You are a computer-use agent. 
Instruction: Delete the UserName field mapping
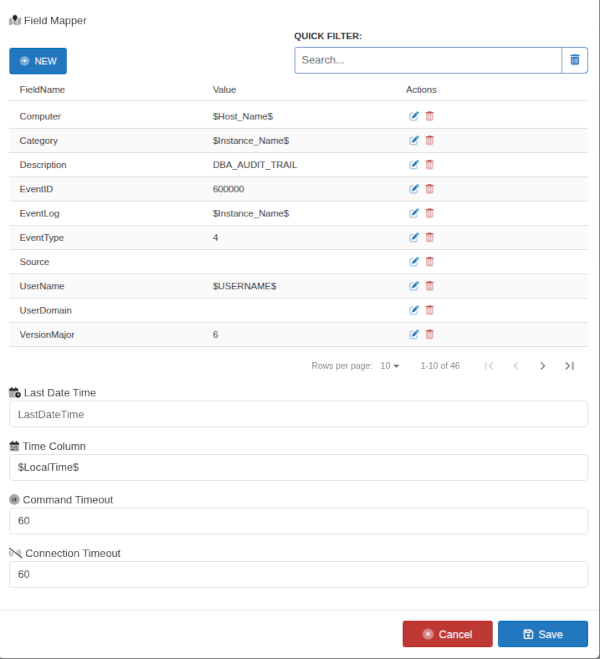(430, 286)
